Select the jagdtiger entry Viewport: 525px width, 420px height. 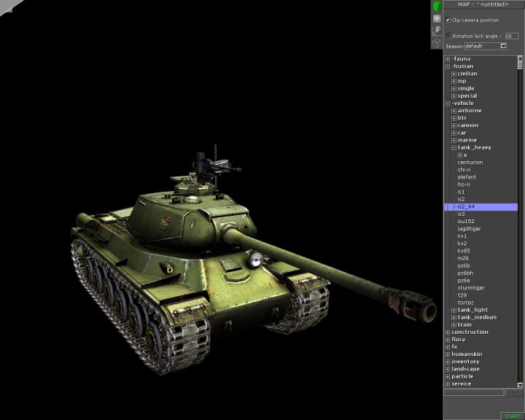[469, 229]
